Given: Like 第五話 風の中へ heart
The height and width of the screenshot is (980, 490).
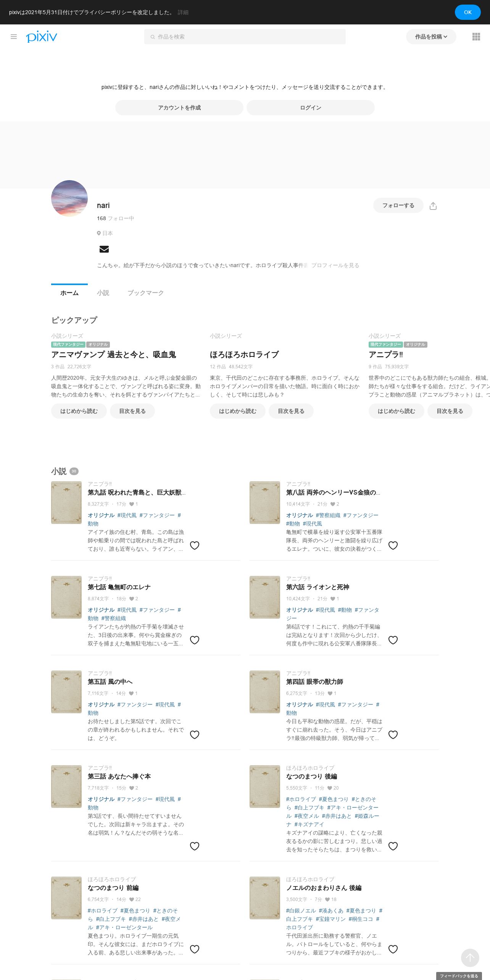Looking at the screenshot, I should pos(195,735).
